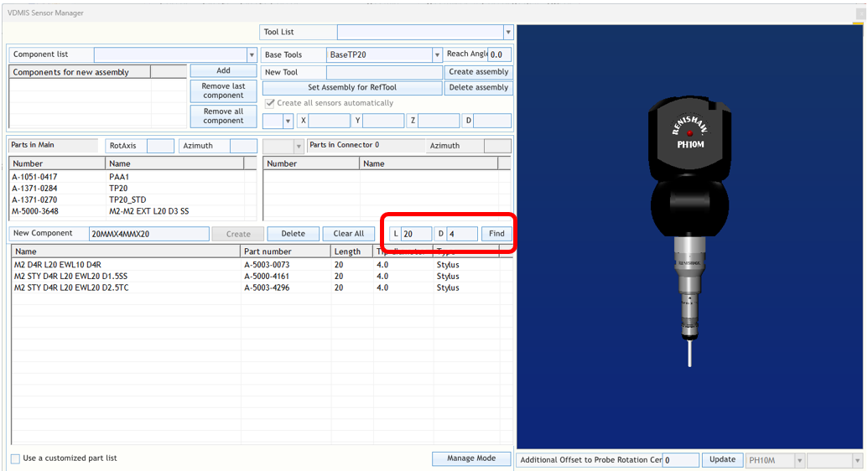The height and width of the screenshot is (471, 868).
Task: Sort by Part number column header
Action: [x=286, y=251]
